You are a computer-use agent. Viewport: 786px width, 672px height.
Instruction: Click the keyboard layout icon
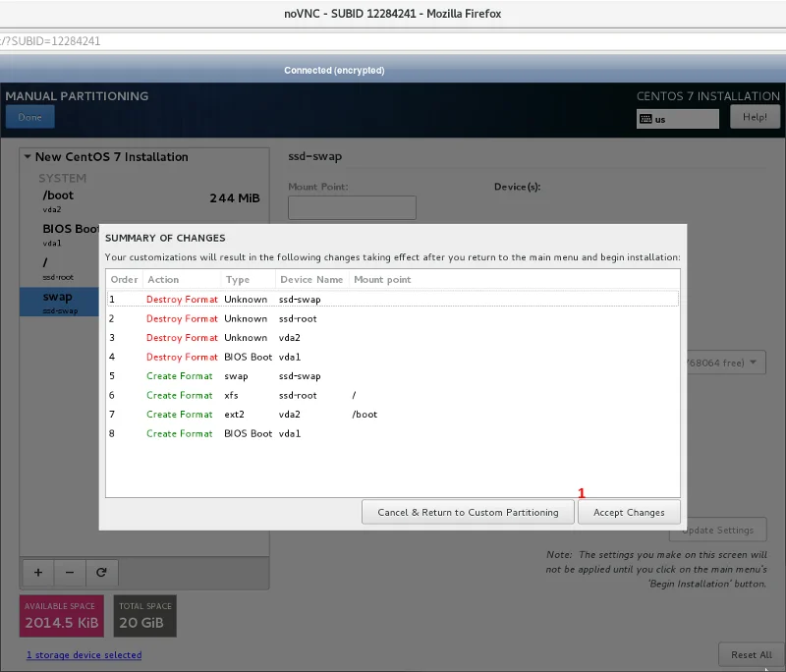click(x=646, y=119)
